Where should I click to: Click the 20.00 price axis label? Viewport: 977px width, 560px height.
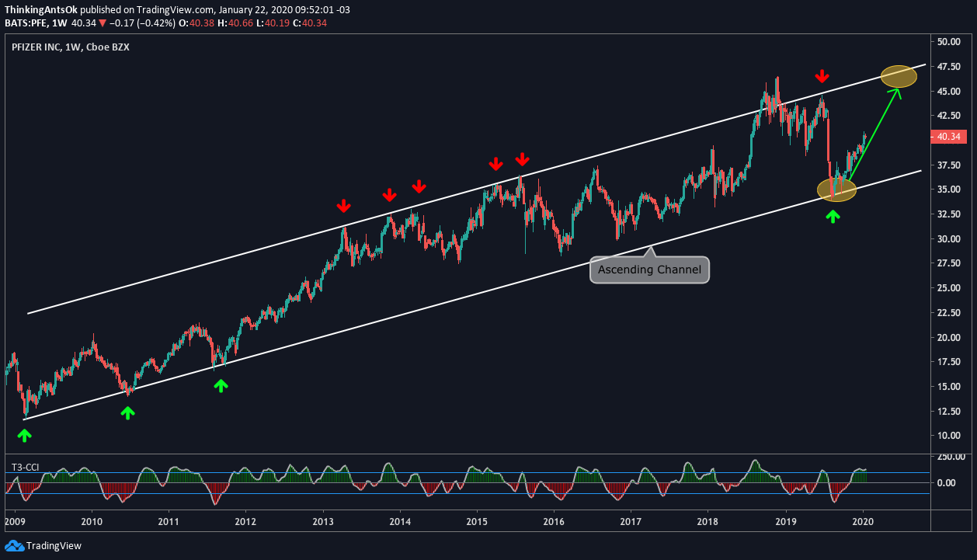pyautogui.click(x=951, y=337)
